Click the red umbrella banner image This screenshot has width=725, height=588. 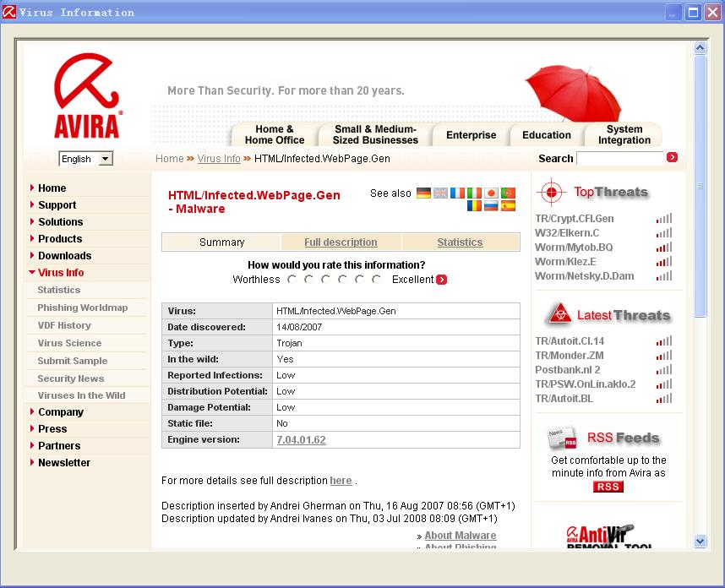tap(575, 94)
